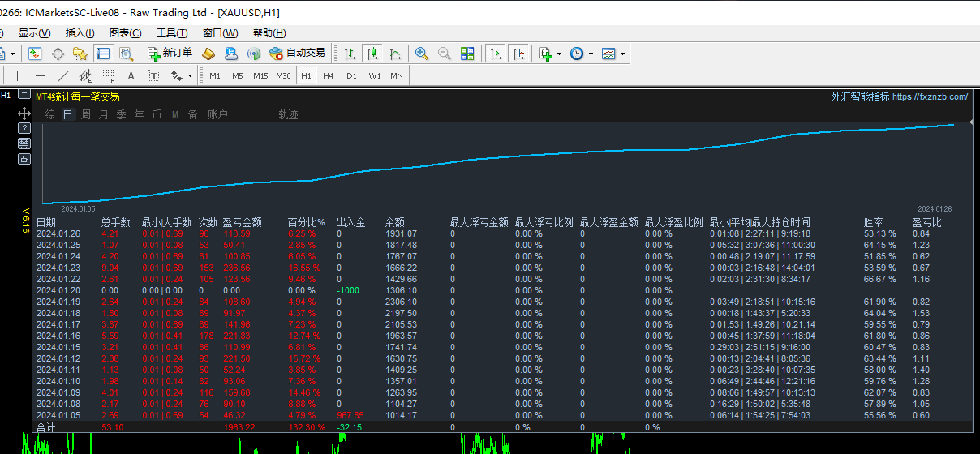Open the Navigator favorites star icon
Image resolution: width=980 pixels, height=454 pixels.
click(x=80, y=54)
